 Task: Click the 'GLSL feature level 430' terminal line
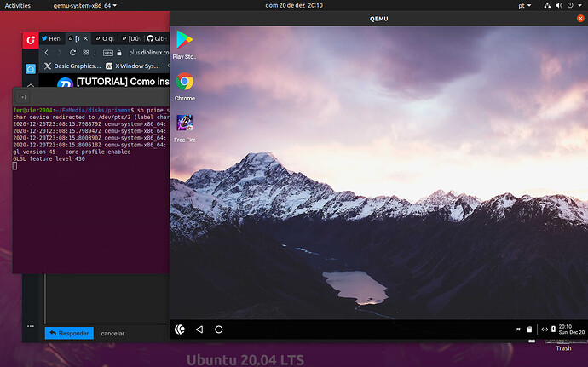[x=49, y=158]
